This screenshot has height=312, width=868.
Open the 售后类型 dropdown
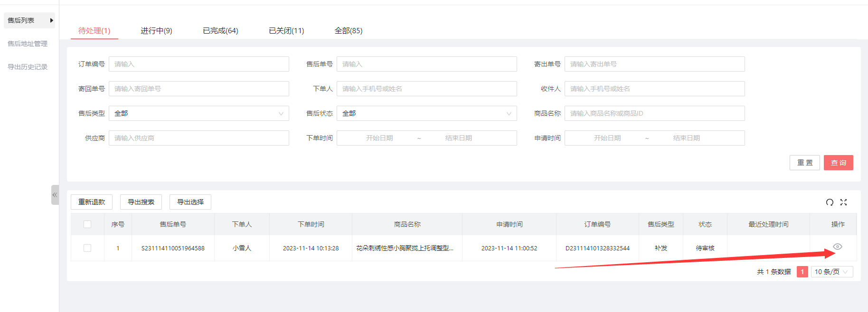pyautogui.click(x=198, y=113)
